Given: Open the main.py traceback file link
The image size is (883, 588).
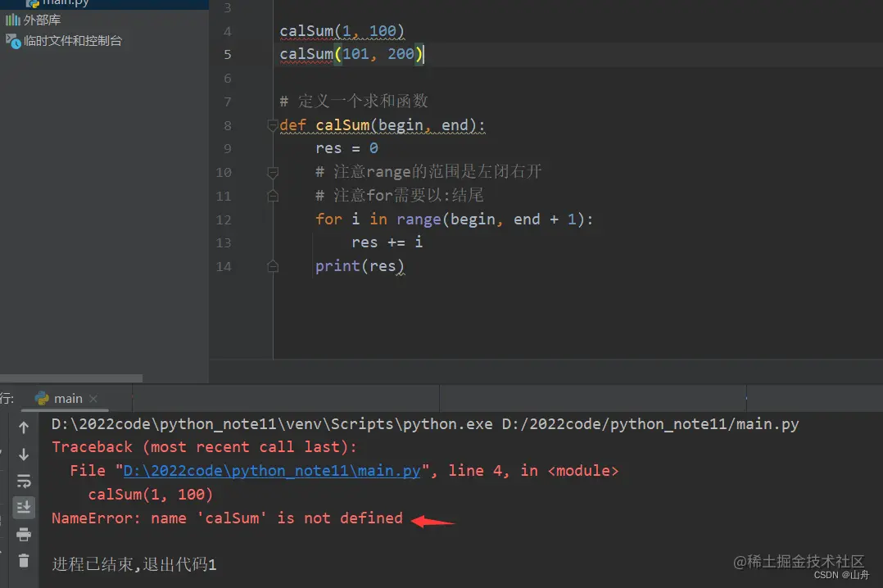Looking at the screenshot, I should click(x=272, y=471).
